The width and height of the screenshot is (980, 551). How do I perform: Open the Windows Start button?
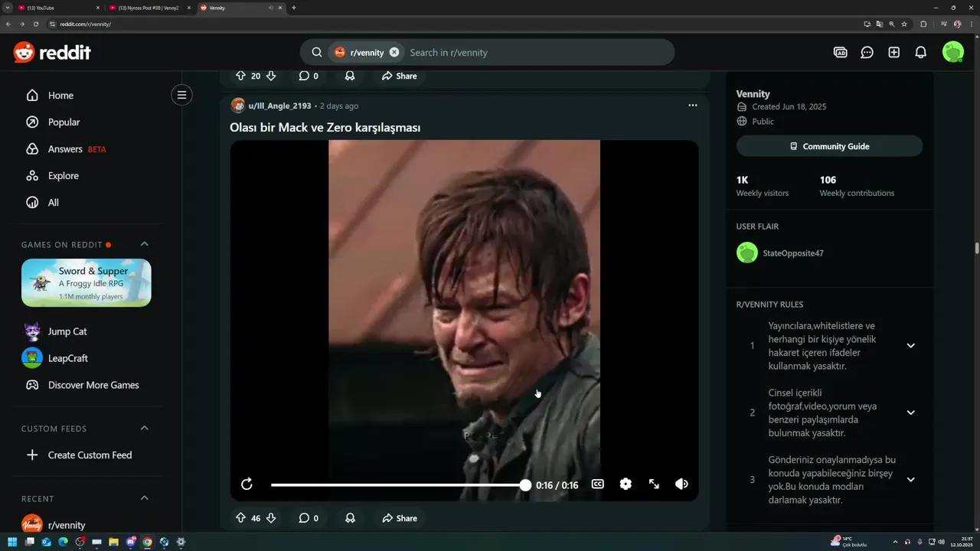(12, 542)
